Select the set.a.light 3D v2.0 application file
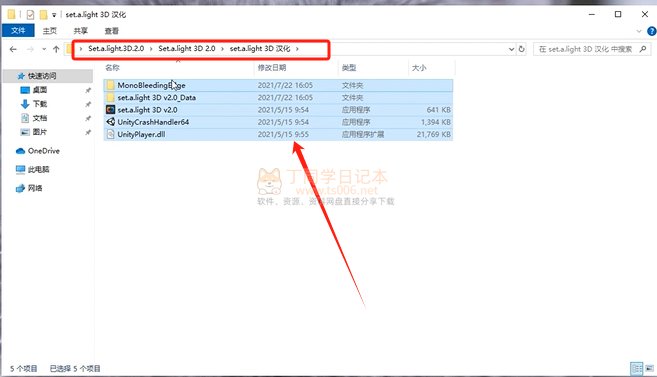657x377 pixels. click(x=278, y=110)
